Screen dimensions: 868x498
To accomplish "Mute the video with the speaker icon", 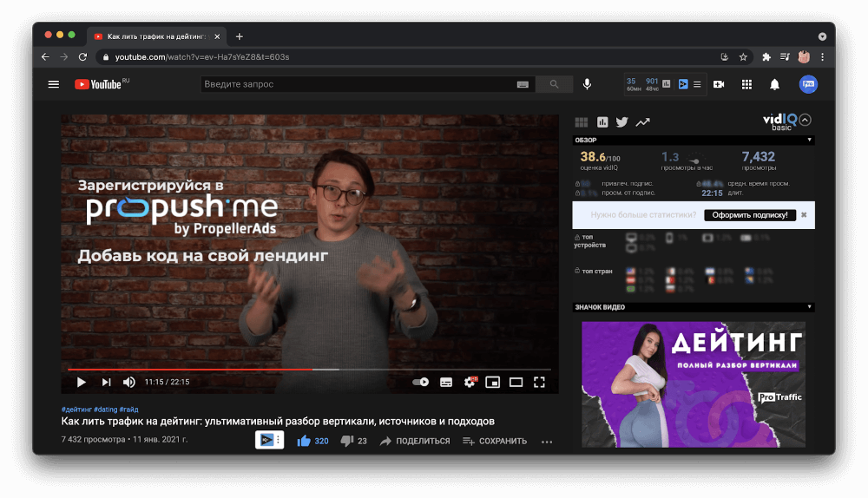I will (129, 382).
